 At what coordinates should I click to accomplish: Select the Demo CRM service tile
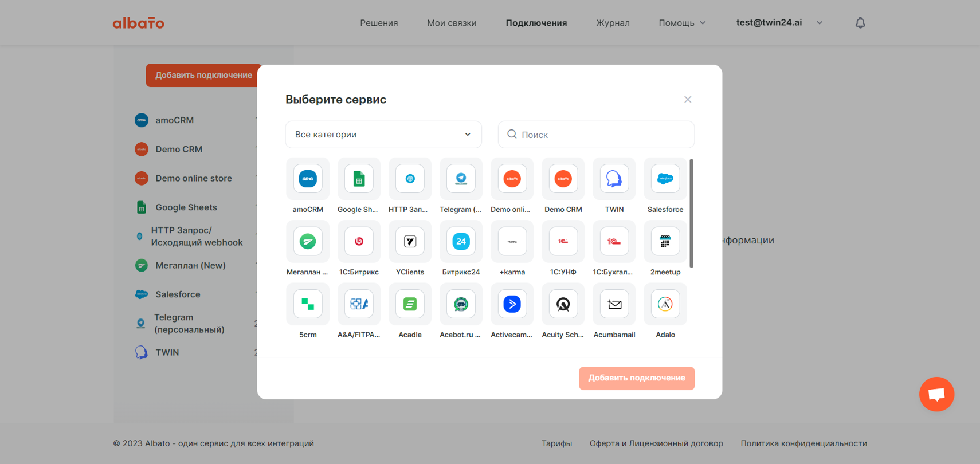pos(563,179)
